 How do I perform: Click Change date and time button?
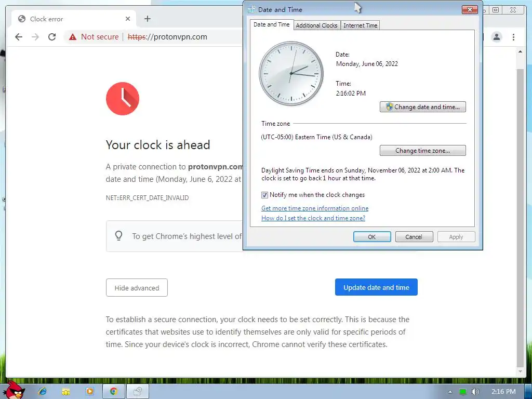click(x=423, y=107)
